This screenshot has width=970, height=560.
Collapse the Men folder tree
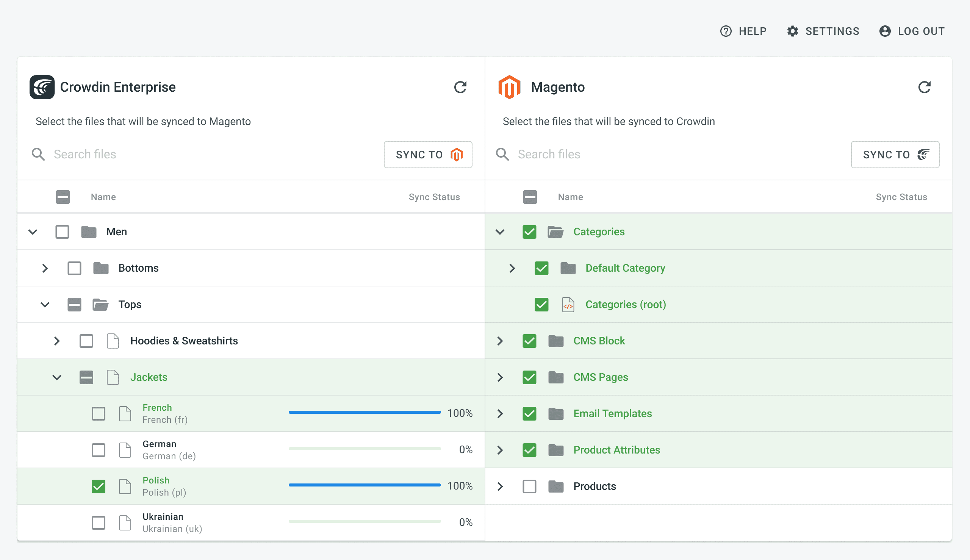[33, 232]
